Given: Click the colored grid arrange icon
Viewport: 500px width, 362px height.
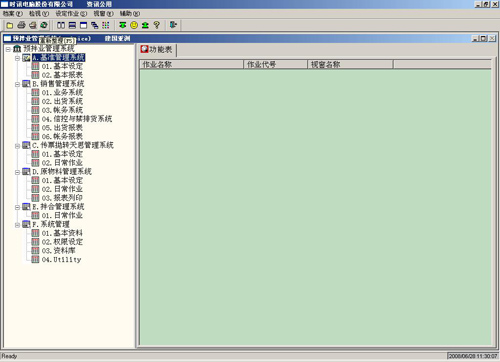Looking at the screenshot, I should point(106,25).
